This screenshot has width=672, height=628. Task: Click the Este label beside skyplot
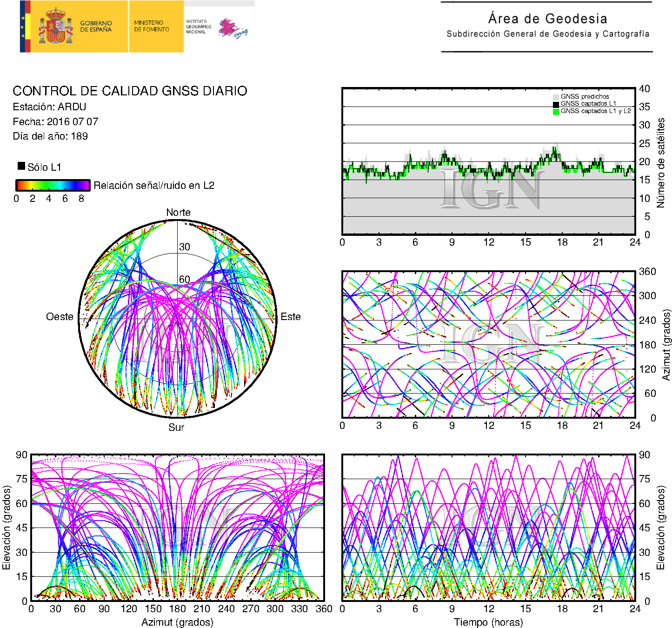291,317
